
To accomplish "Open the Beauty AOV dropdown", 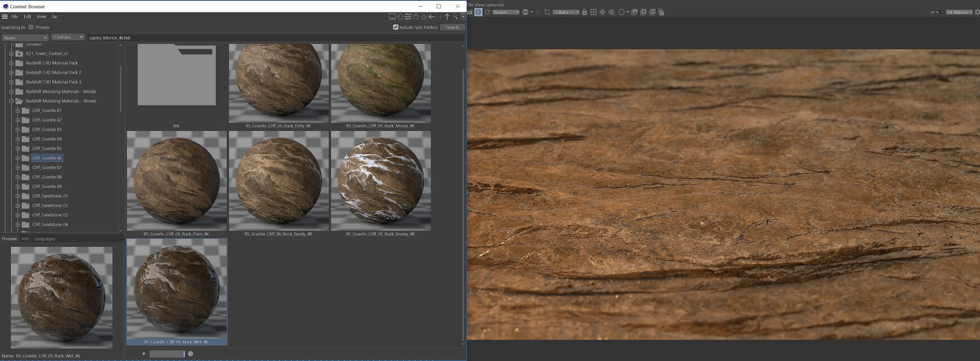I will coord(506,12).
